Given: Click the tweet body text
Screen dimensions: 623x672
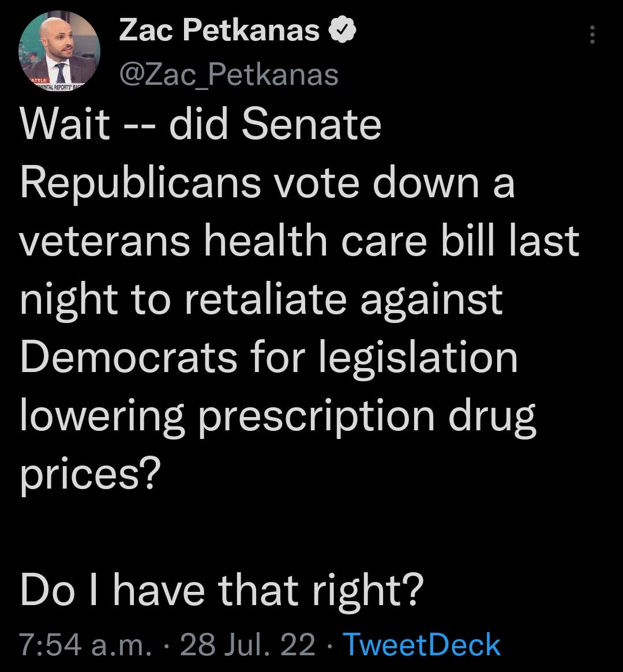Looking at the screenshot, I should (288, 300).
